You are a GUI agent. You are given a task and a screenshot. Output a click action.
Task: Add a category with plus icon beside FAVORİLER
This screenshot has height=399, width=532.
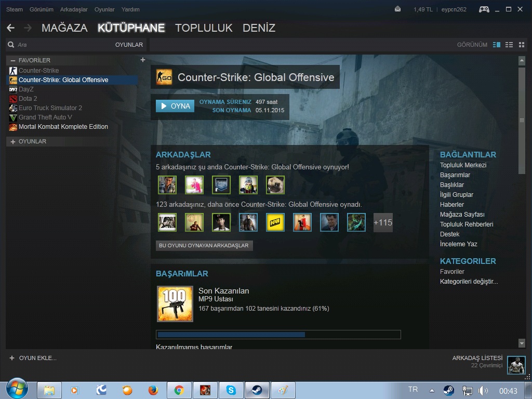pyautogui.click(x=143, y=60)
